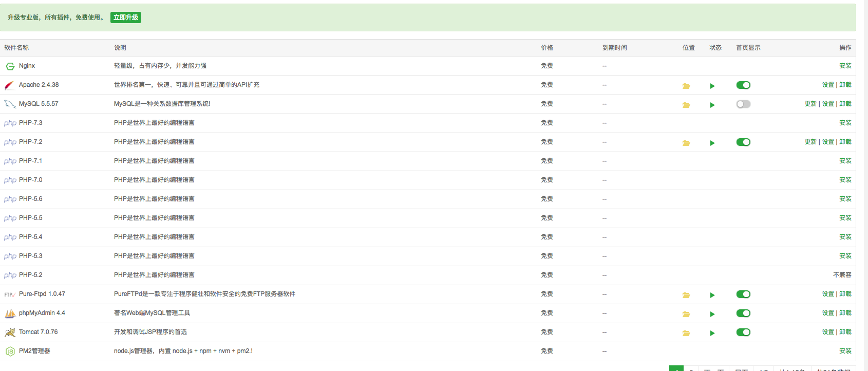868x371 pixels.
Task: Install PHP-5.3 via 安装 link
Action: [x=845, y=256]
